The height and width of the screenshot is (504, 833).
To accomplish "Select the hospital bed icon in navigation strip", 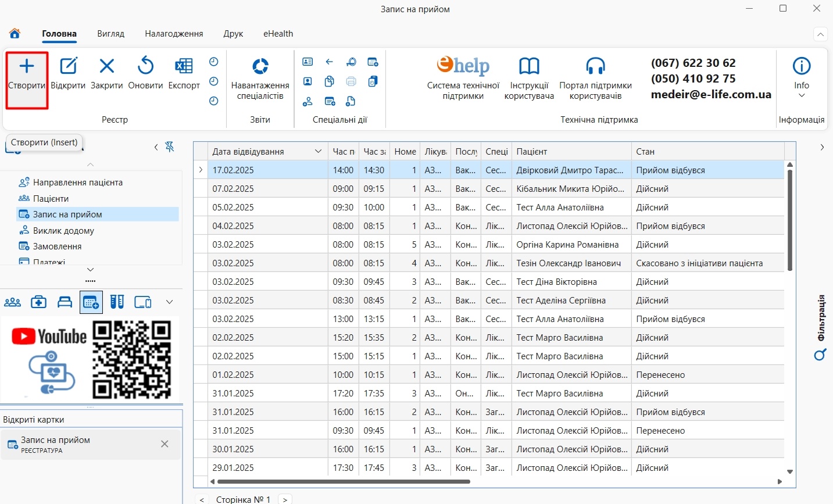I will (x=65, y=302).
